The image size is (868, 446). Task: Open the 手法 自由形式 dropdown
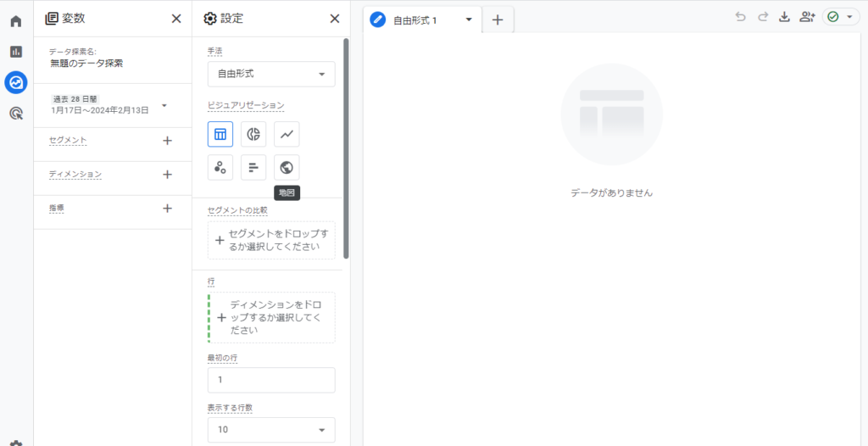270,75
